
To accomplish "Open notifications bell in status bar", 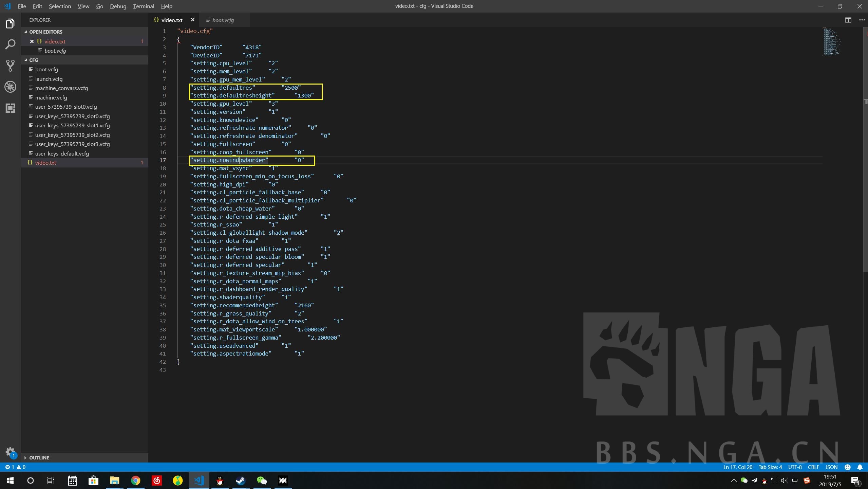I will (860, 467).
